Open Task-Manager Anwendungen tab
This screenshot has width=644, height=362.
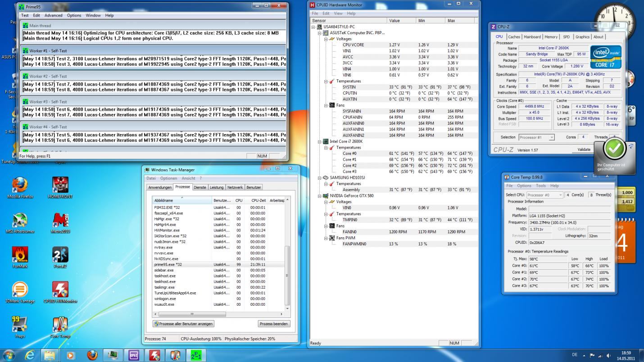tap(160, 187)
